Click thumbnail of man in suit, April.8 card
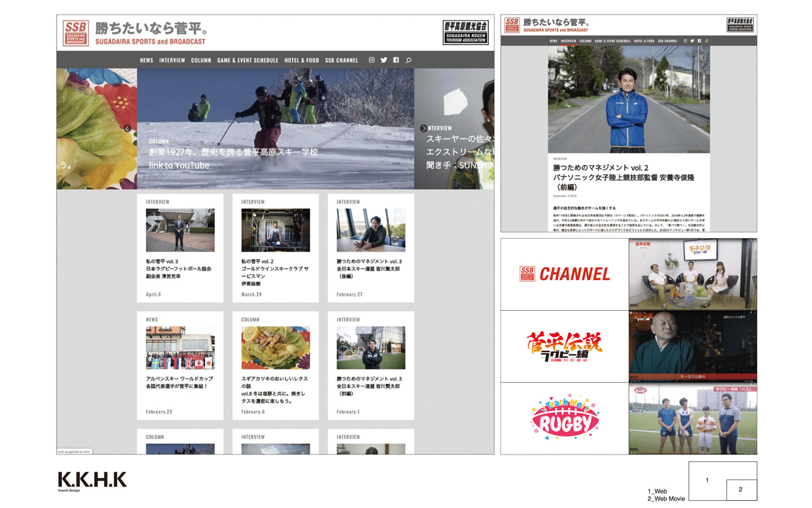812x508 pixels. coord(180,230)
